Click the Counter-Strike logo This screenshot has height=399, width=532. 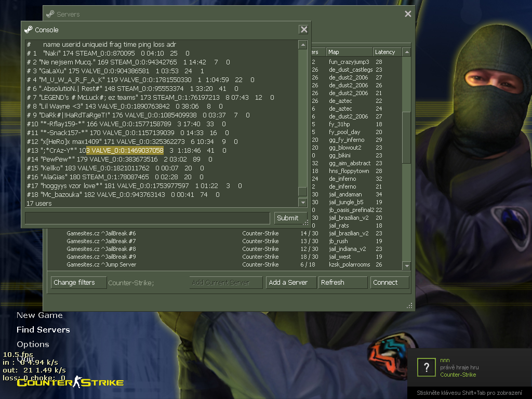(x=71, y=383)
